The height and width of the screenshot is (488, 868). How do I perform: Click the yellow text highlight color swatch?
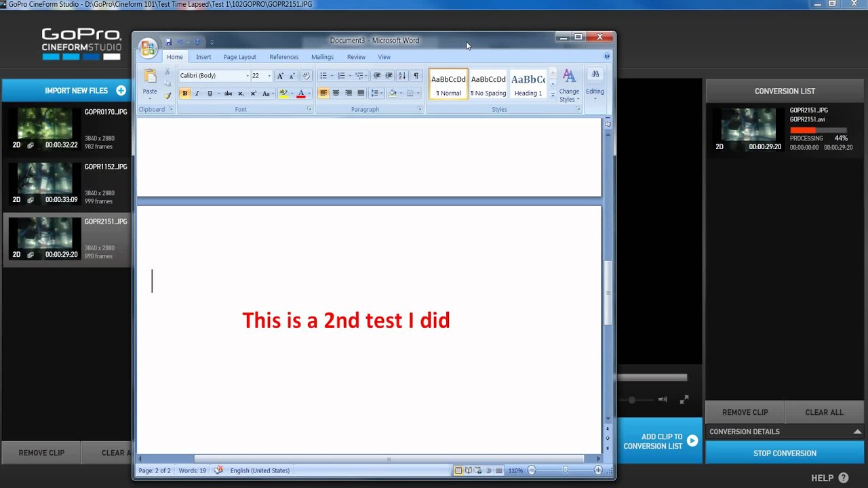coord(283,94)
